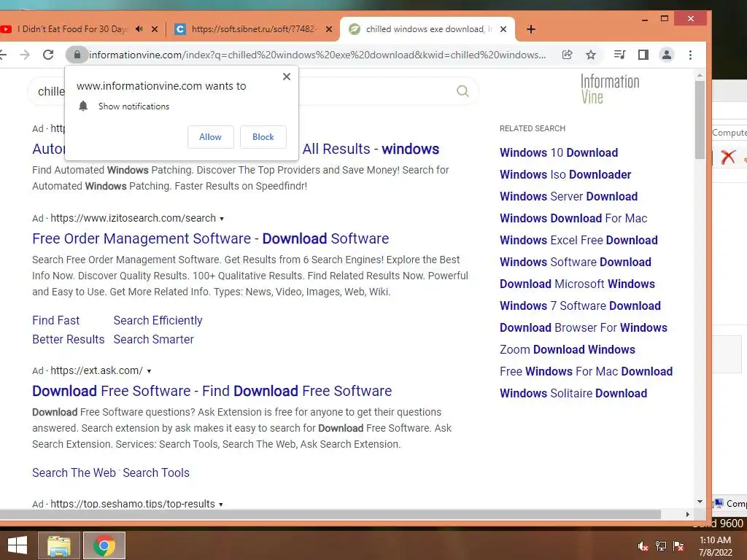Dismiss the notification permission popup
Image resolution: width=747 pixels, height=560 pixels.
[x=286, y=76]
